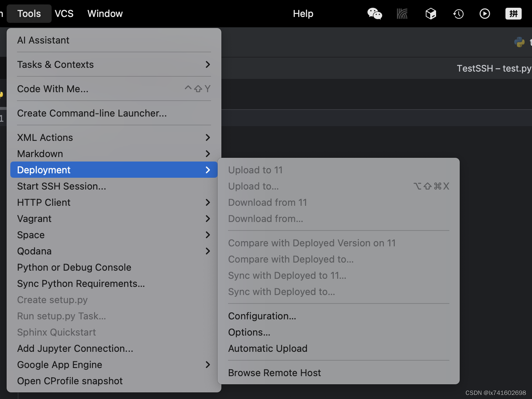Open the VCS menu
This screenshot has width=532, height=399.
[x=64, y=14]
